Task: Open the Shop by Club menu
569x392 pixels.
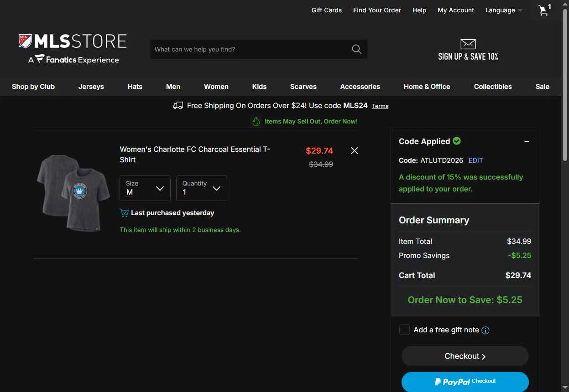Action: (x=33, y=87)
